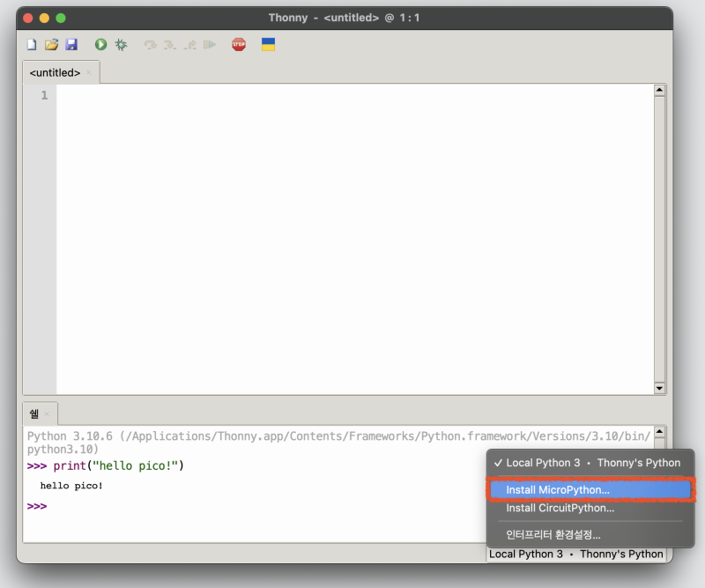This screenshot has height=588, width=705.
Task: Stop the backend with red STOP icon
Action: [239, 45]
